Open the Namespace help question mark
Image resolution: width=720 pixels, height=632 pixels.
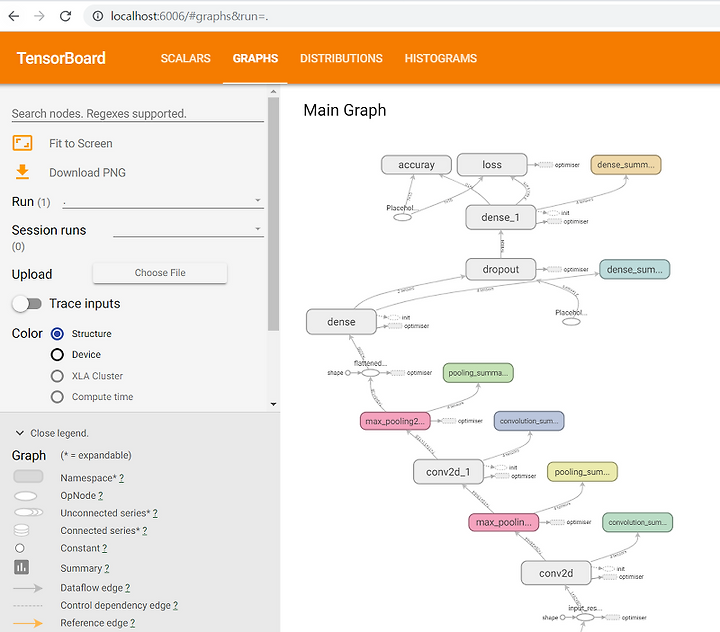click(121, 478)
